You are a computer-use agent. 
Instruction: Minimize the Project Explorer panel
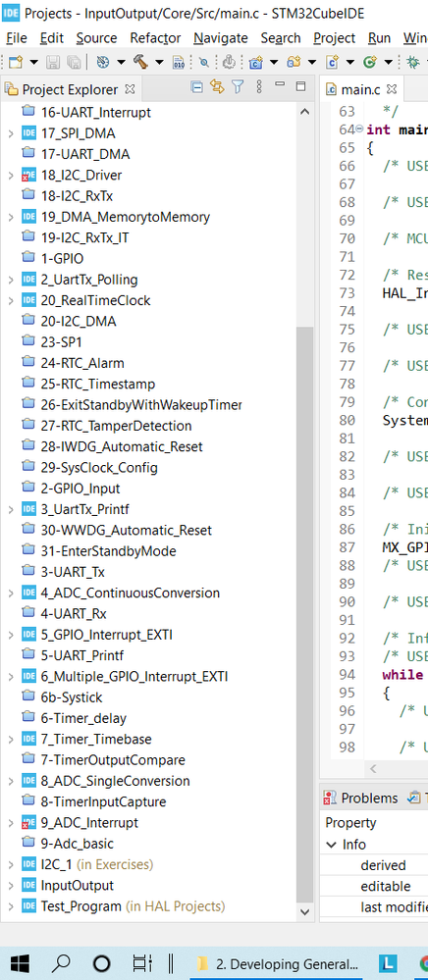click(x=280, y=84)
